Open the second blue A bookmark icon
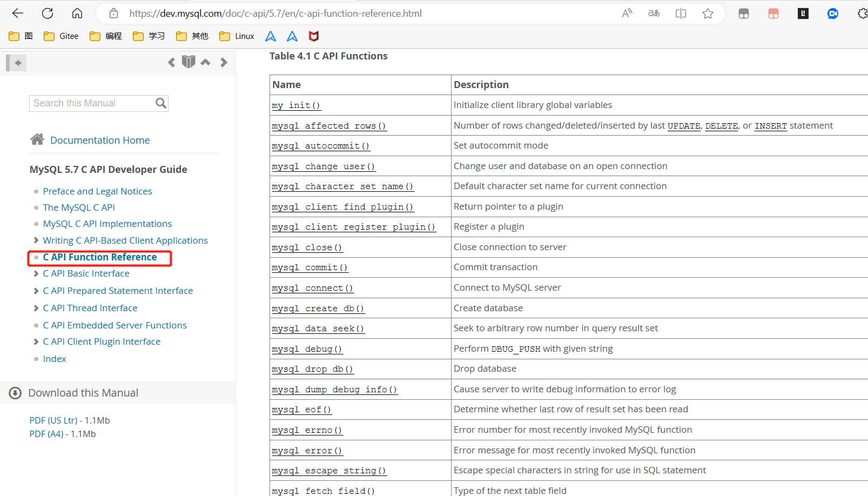 (x=292, y=36)
